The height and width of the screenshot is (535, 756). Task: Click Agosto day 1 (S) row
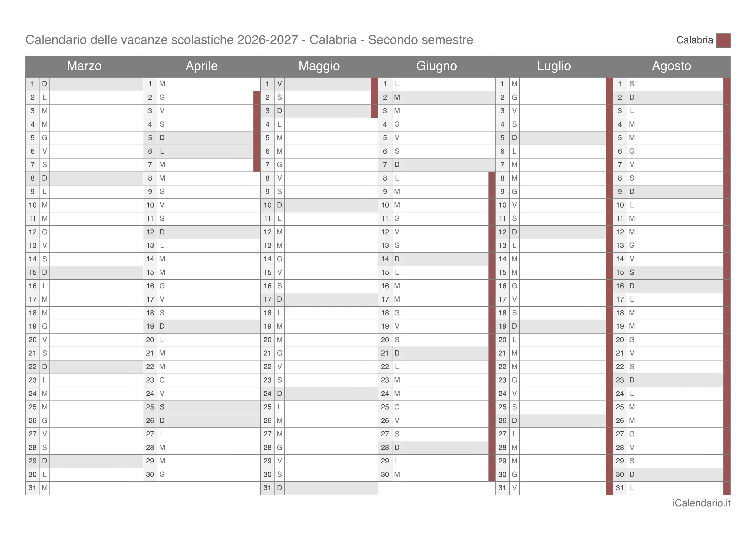point(672,84)
